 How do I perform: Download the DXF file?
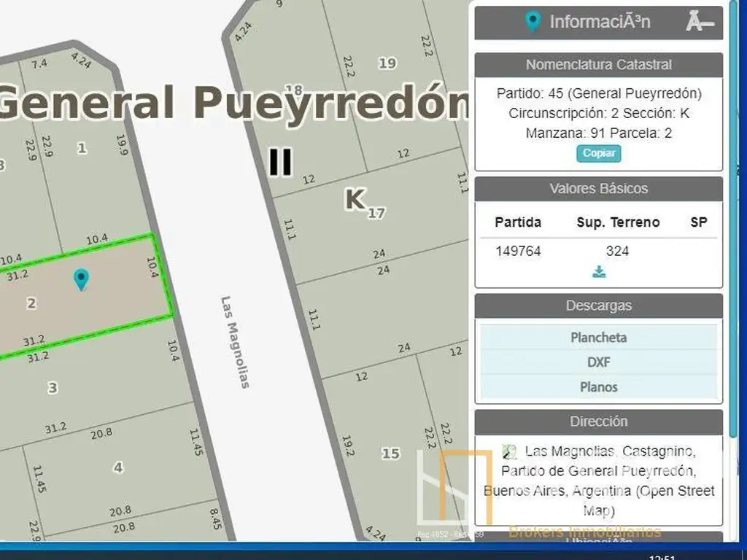click(x=598, y=362)
